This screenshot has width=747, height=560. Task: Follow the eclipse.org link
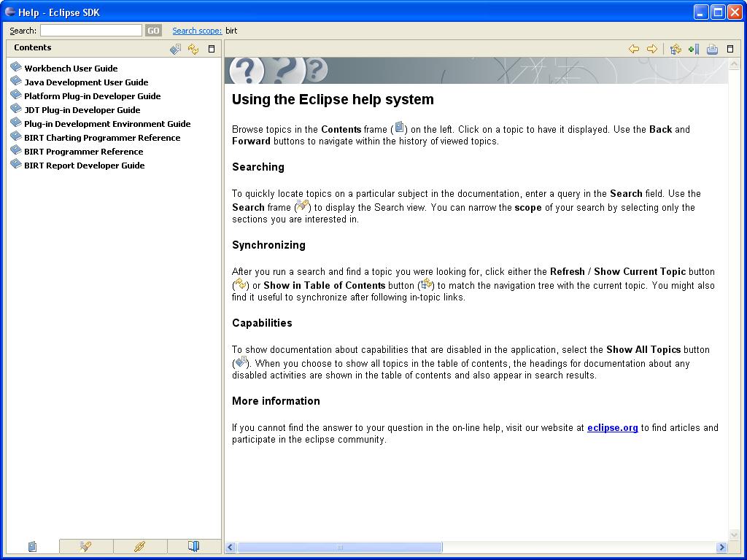point(612,427)
